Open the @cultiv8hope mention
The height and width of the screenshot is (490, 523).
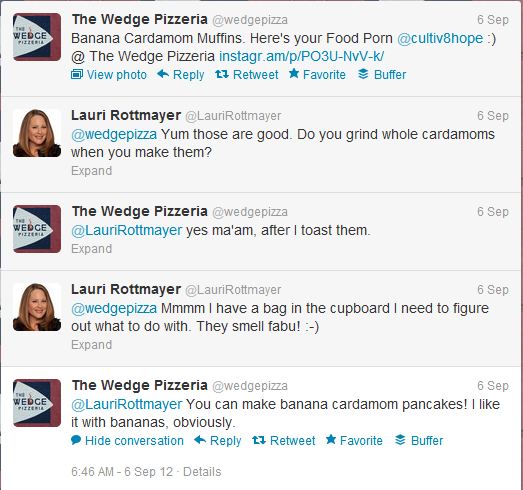(440, 38)
